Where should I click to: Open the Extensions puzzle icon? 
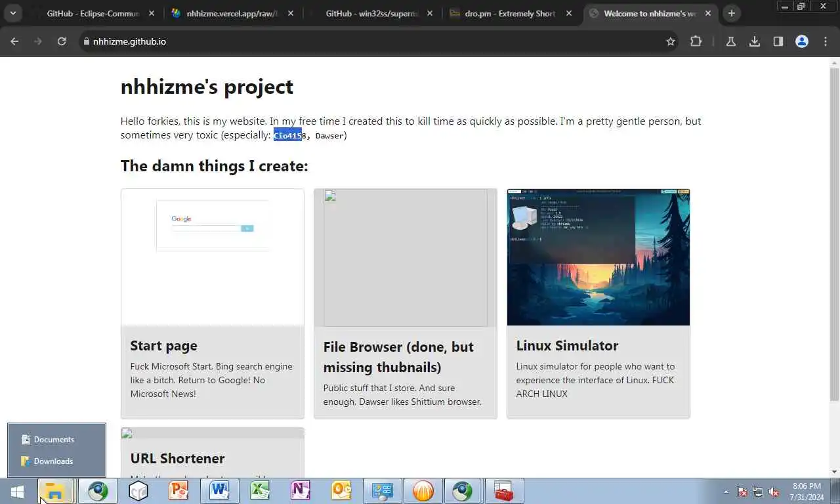pyautogui.click(x=696, y=41)
